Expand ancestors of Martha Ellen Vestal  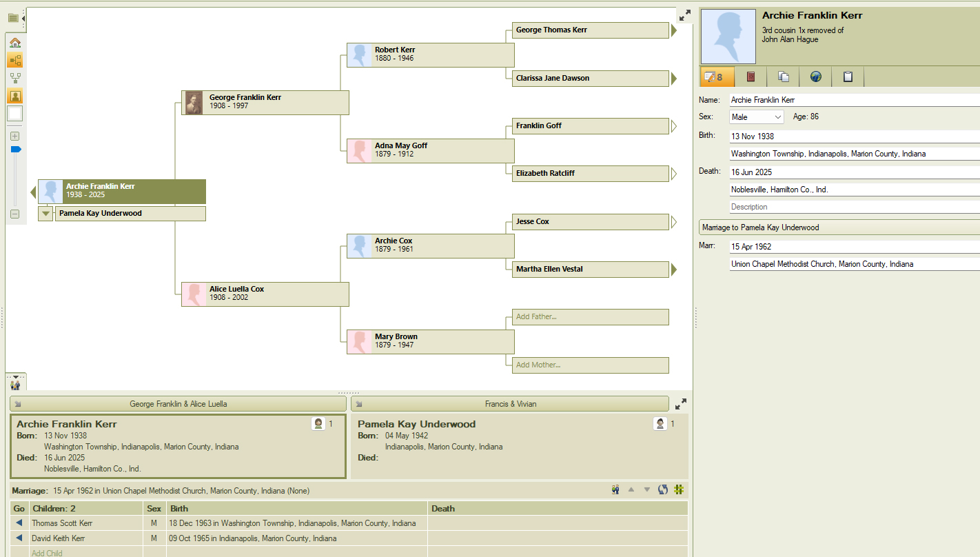[674, 270]
